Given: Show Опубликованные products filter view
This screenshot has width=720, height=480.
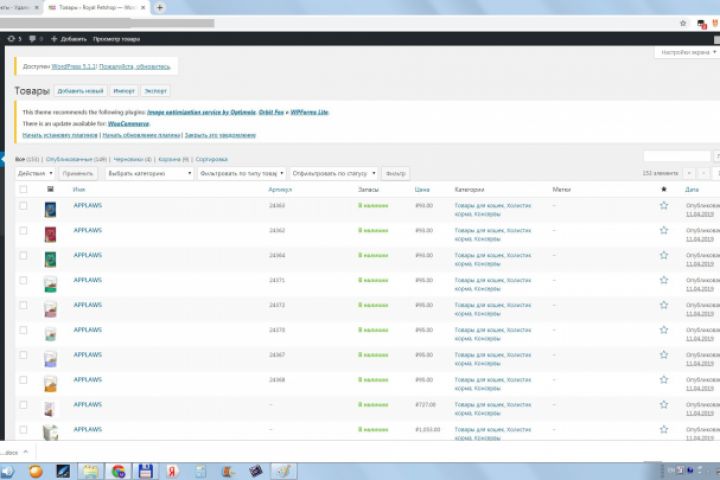Looking at the screenshot, I should coord(76,159).
